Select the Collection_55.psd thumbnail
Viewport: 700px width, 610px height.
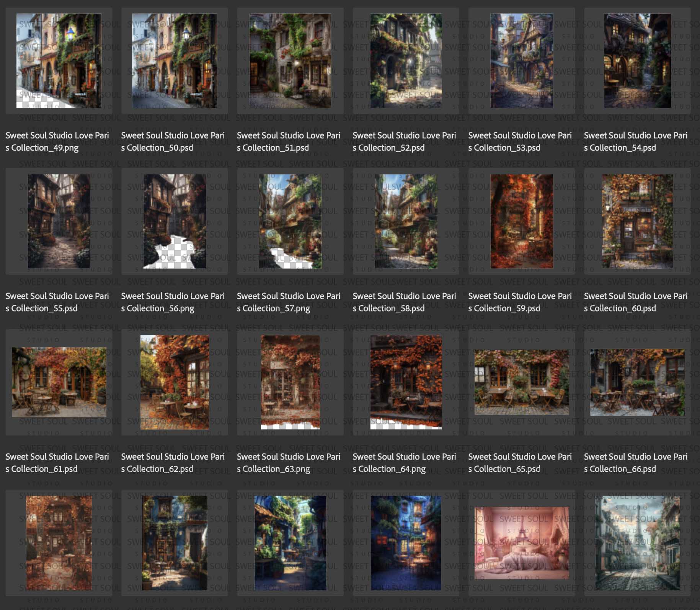(59, 221)
